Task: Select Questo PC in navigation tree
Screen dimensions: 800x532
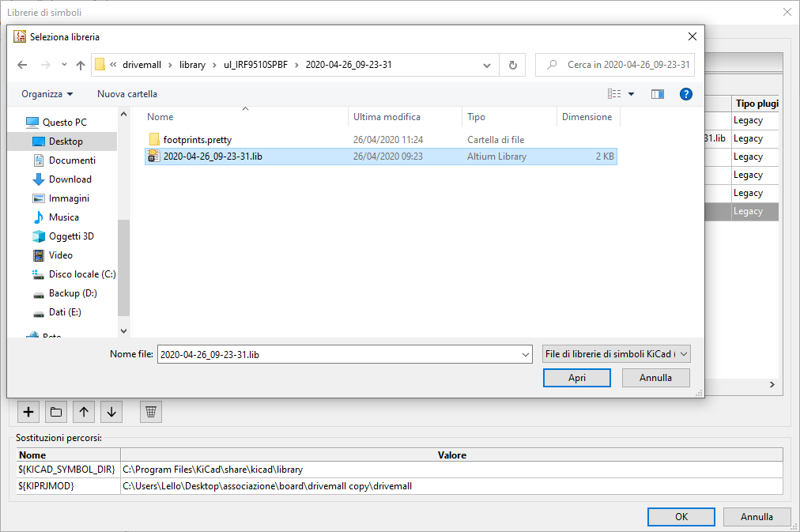Action: pyautogui.click(x=64, y=123)
